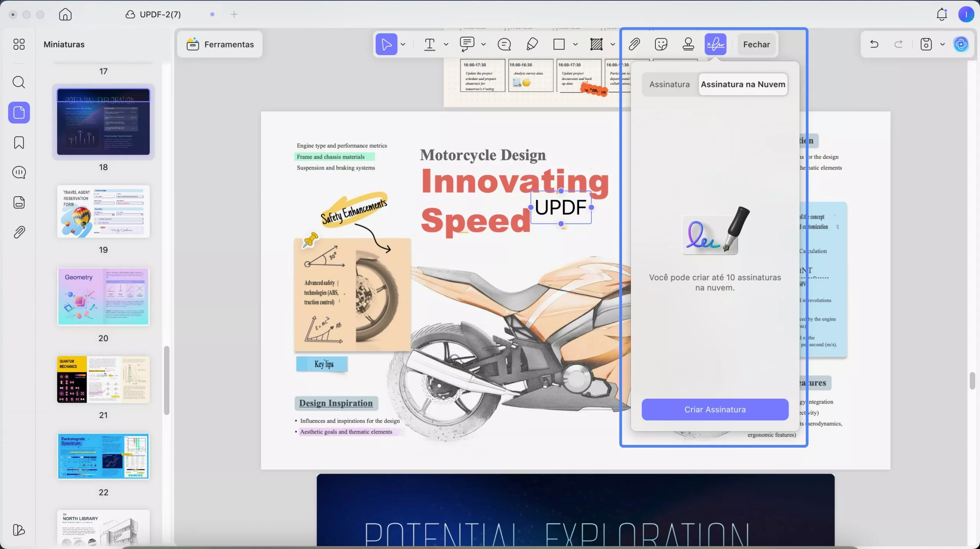Select page 20 Geometry thumbnail

coord(103,296)
